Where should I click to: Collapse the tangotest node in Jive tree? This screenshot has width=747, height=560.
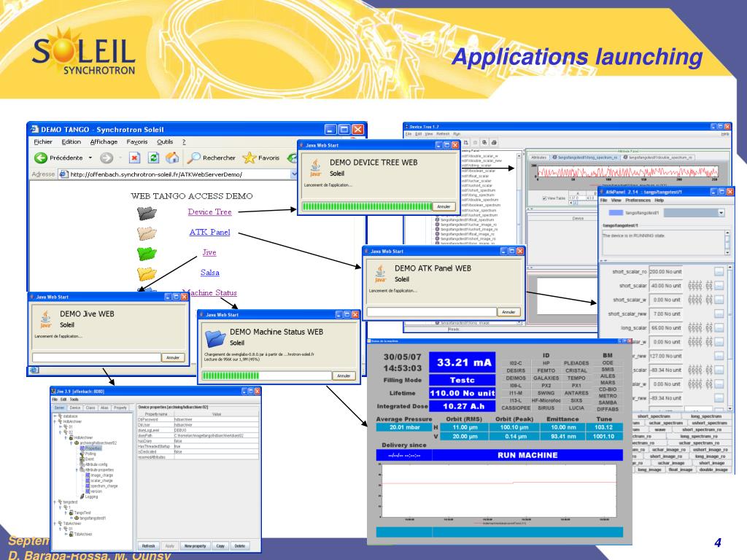pos(55,502)
